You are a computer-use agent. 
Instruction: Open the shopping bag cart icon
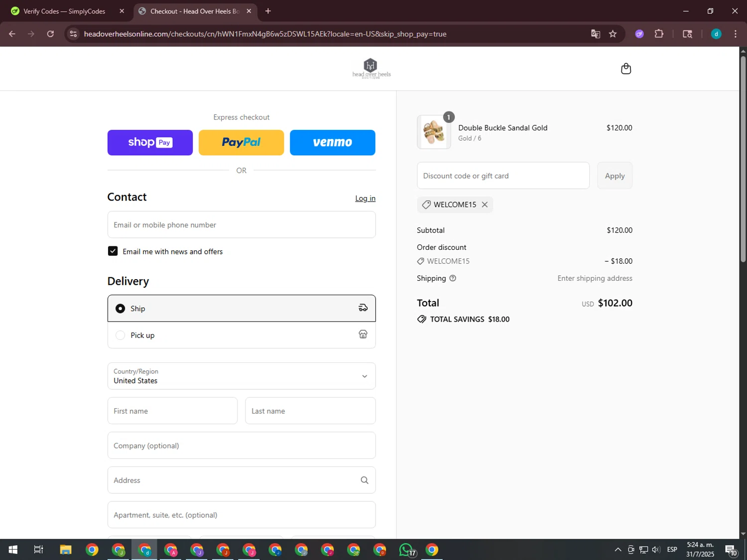click(x=626, y=69)
